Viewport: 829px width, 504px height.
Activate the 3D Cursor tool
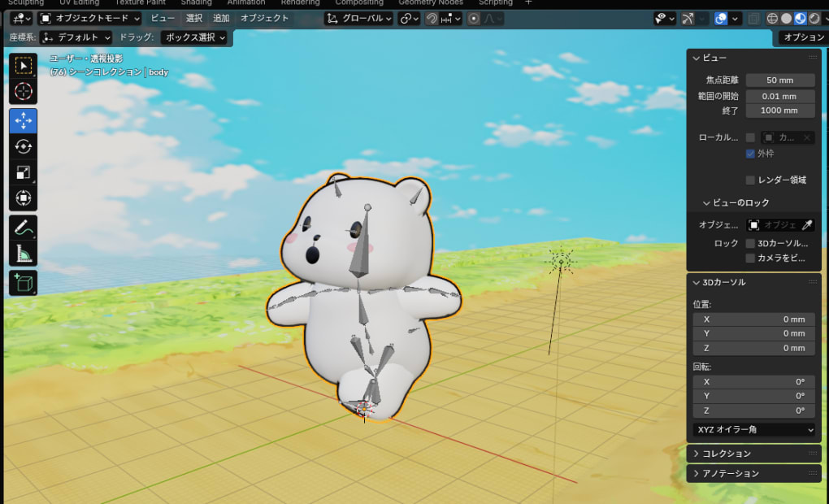tap(23, 92)
